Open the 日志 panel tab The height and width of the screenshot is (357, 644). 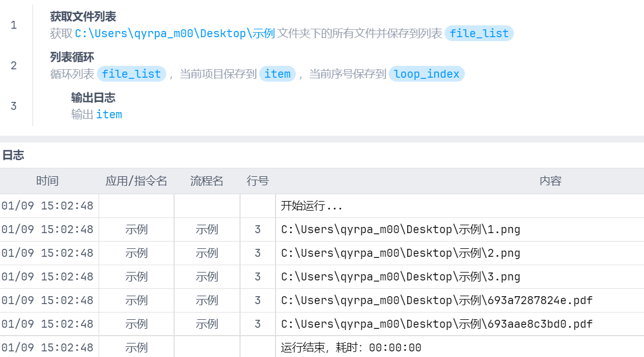click(x=13, y=155)
